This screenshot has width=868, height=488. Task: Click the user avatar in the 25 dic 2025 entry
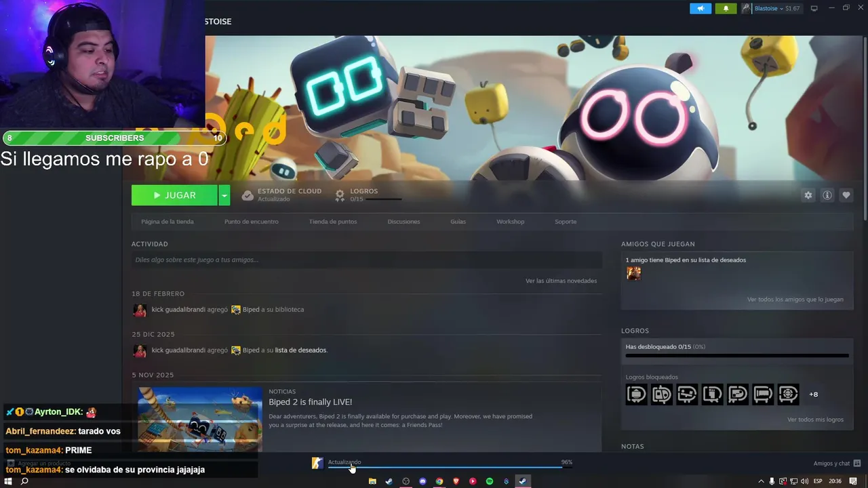tap(140, 350)
